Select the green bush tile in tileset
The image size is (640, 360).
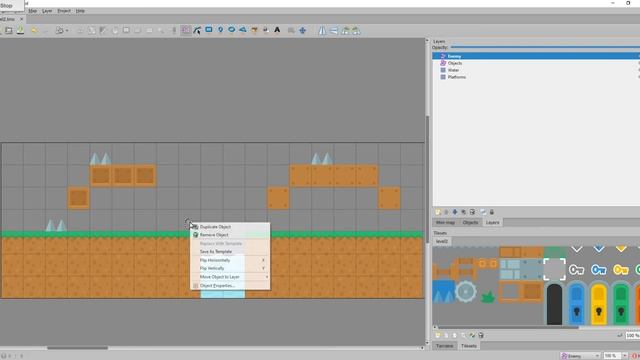[488, 297]
